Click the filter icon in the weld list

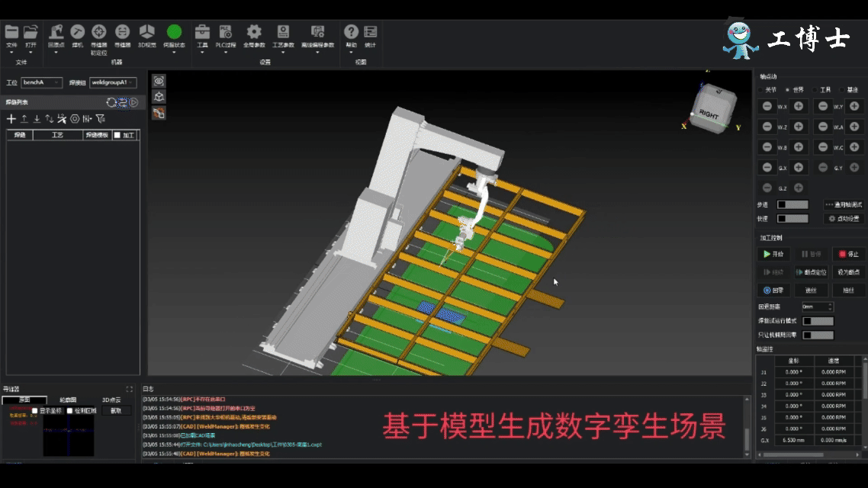click(101, 119)
